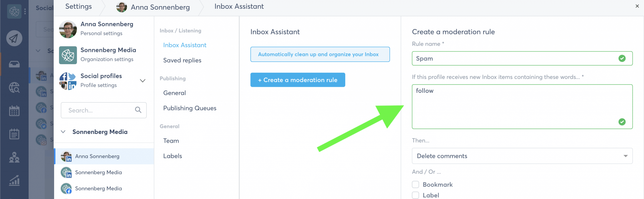Open the tasks clipboard icon in sidebar
This screenshot has height=199, width=644.
pos(14,134)
